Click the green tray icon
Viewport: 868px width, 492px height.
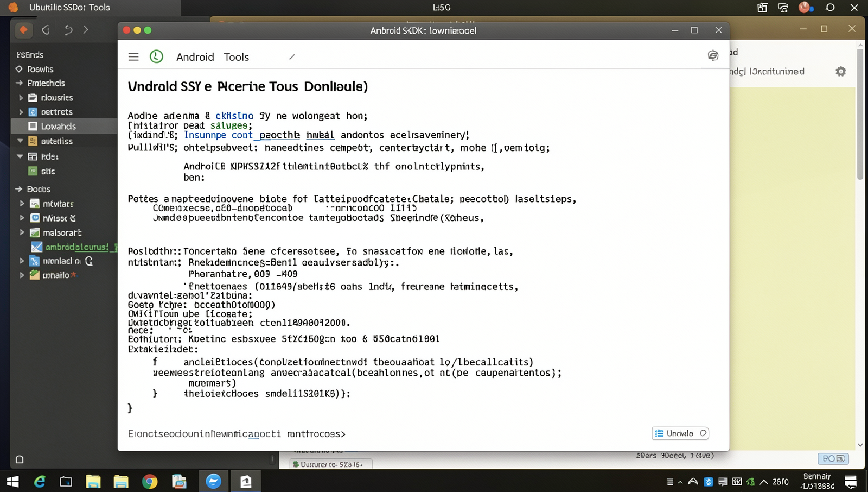pyautogui.click(x=750, y=482)
